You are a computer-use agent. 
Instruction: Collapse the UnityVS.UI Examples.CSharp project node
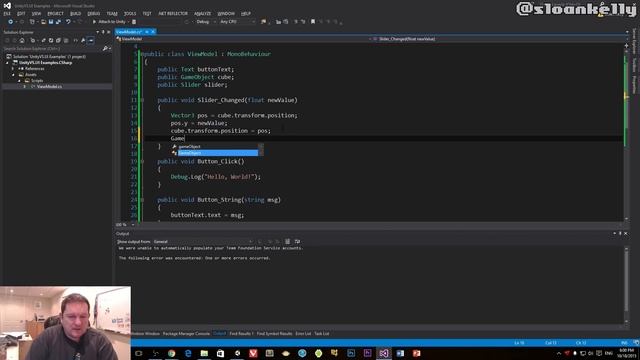click(7, 63)
